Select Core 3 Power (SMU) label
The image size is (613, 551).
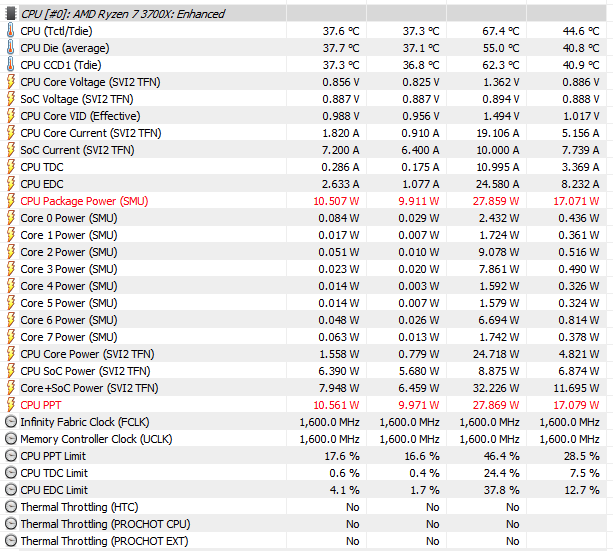(69, 269)
